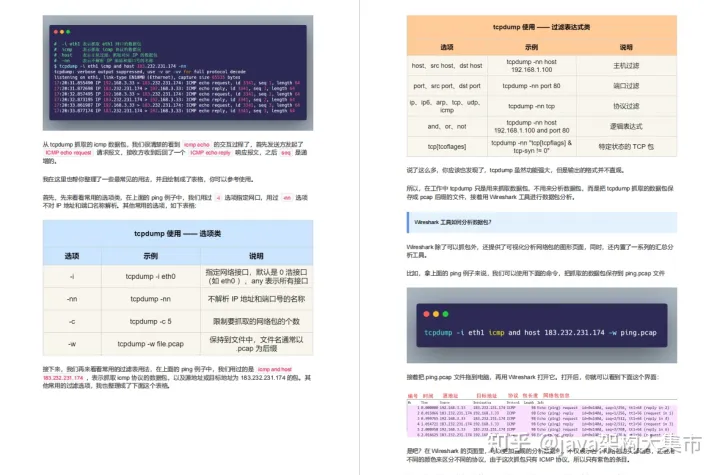The image size is (720, 475).
Task: Click the pink inline code 'ICMP echo reply'
Action: (210, 153)
